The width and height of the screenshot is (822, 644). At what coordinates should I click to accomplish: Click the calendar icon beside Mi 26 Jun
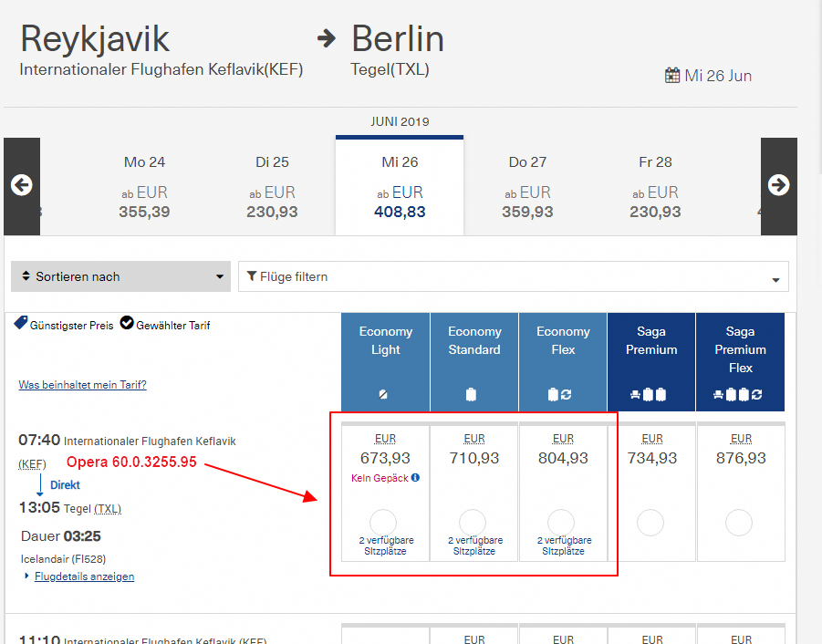[672, 76]
